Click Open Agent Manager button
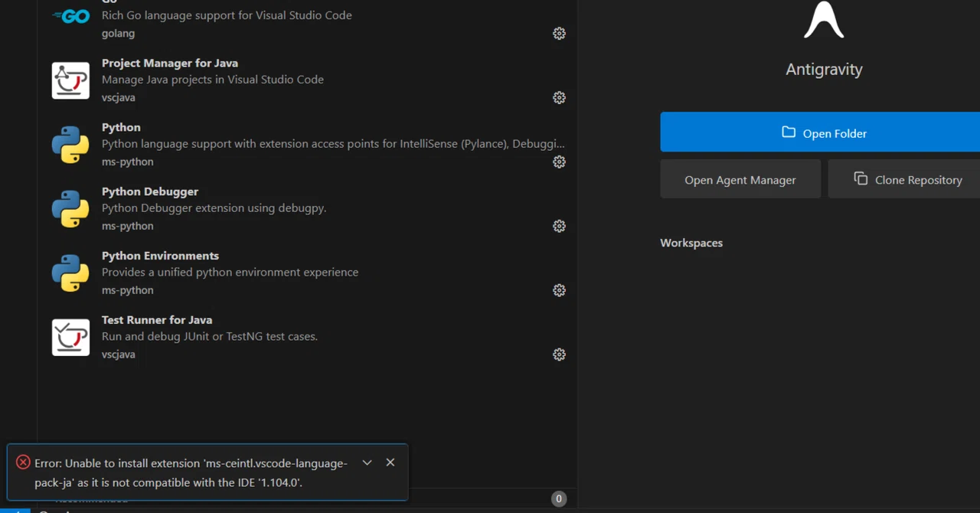 (740, 179)
